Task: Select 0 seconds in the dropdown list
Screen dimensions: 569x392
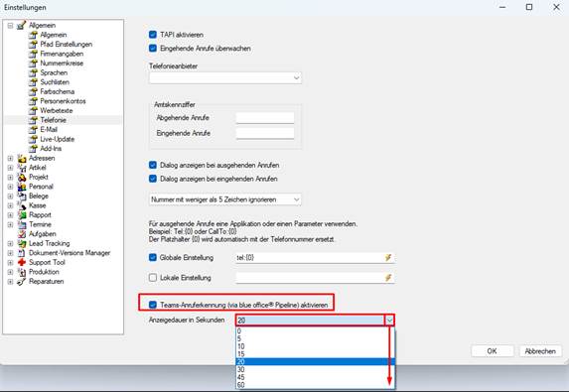Action: 315,331
